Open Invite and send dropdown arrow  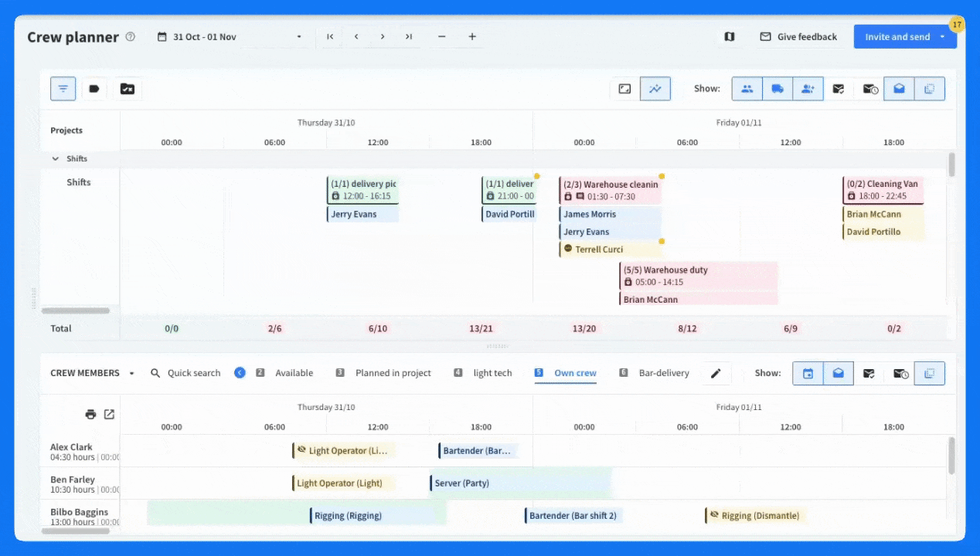click(x=943, y=36)
